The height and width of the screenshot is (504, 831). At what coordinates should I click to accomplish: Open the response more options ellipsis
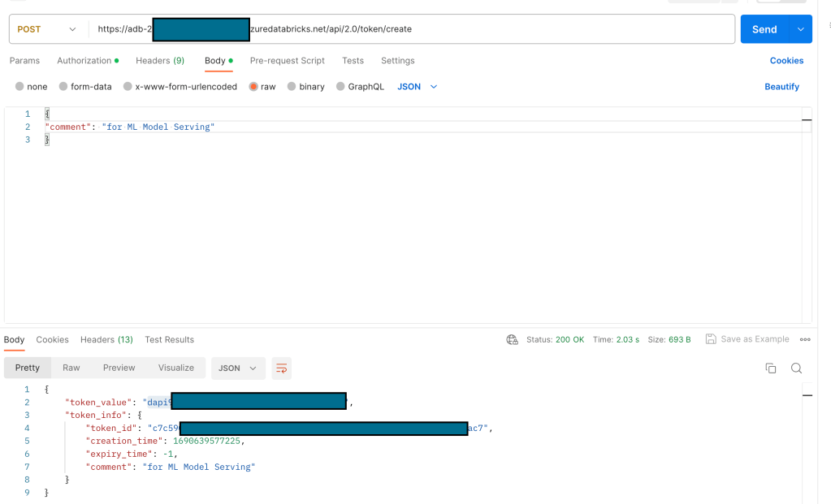(805, 340)
